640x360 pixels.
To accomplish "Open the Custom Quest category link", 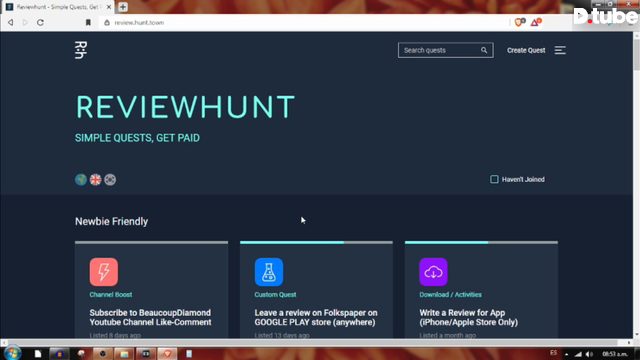I will click(275, 294).
